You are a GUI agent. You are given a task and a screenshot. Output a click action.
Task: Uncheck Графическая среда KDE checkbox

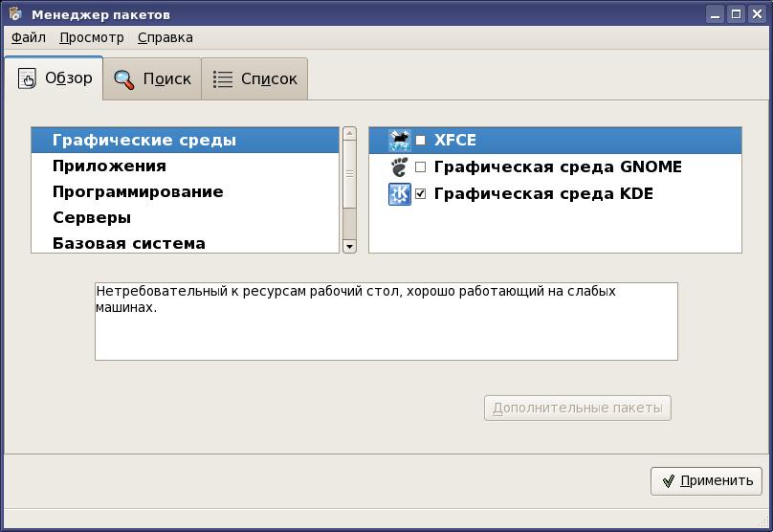click(421, 194)
